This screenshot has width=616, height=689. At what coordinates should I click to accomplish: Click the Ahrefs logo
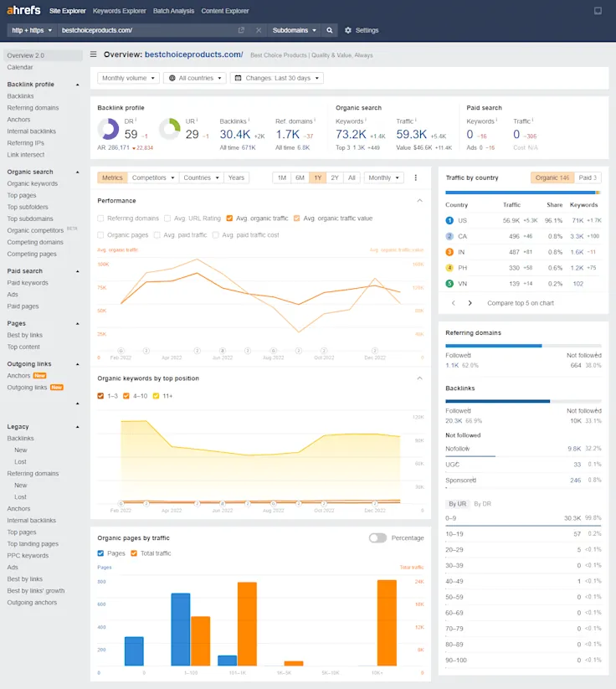[x=23, y=10]
